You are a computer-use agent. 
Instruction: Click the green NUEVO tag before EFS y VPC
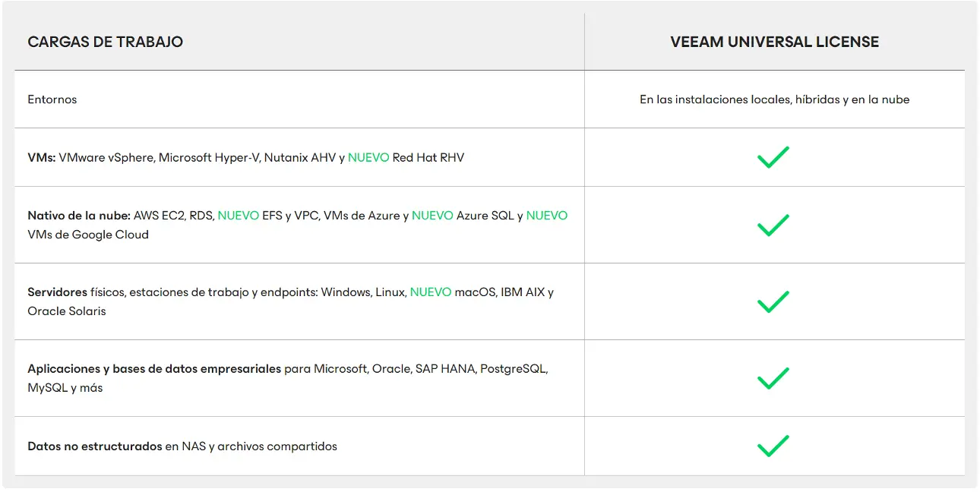[238, 216]
